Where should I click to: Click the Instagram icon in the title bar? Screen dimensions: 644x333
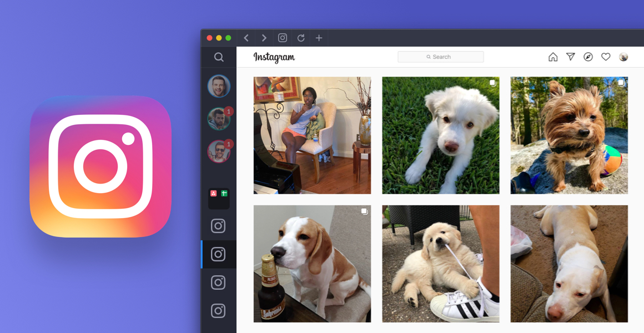point(283,38)
